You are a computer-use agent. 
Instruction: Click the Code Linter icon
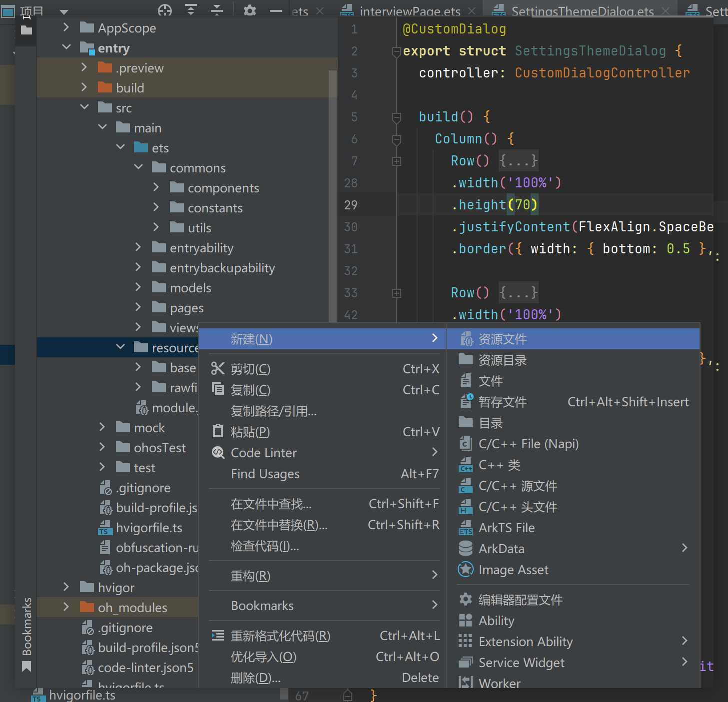pos(218,452)
